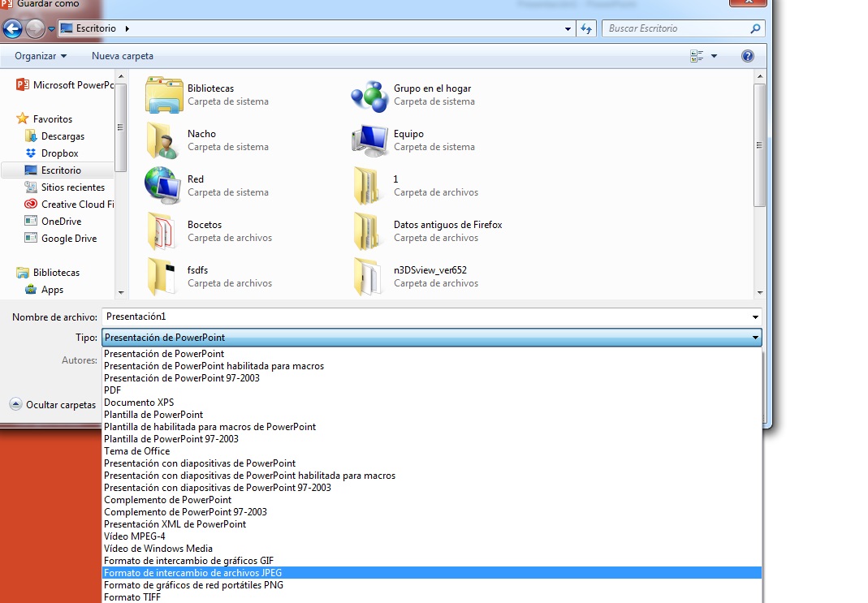Open the Equipo computer icon
The width and height of the screenshot is (868, 603).
point(370,140)
